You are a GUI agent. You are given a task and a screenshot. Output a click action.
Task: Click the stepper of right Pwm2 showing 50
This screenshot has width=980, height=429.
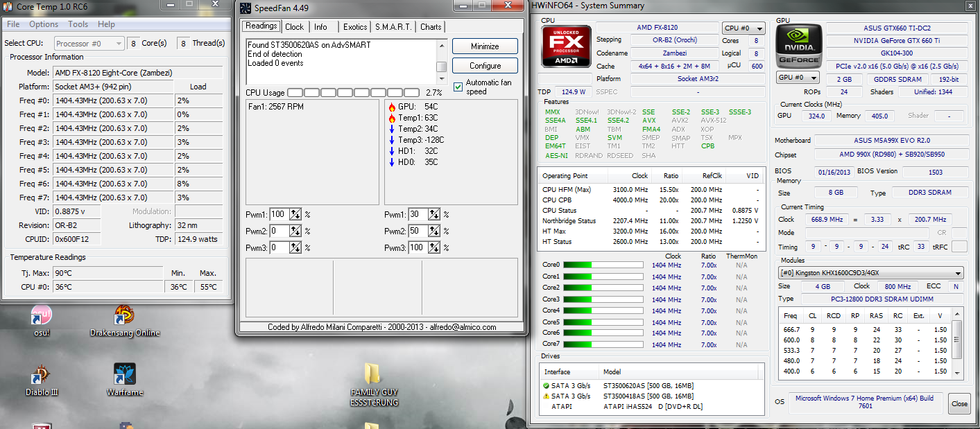point(433,231)
